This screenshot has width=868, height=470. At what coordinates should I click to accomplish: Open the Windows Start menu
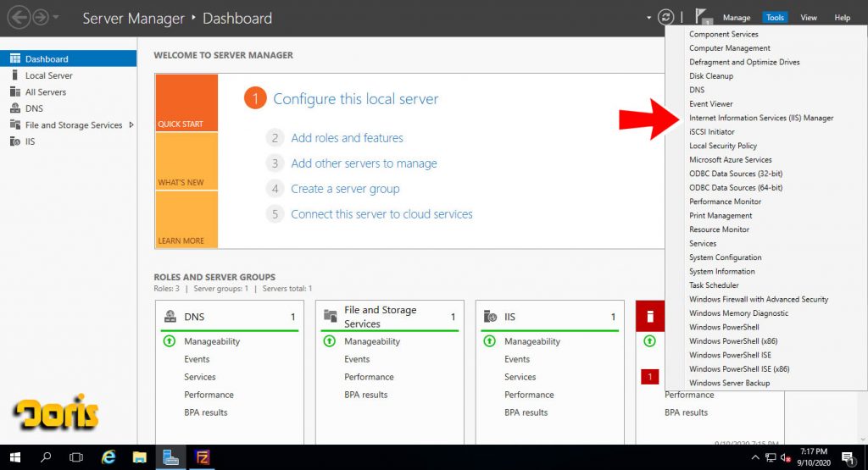[15, 457]
